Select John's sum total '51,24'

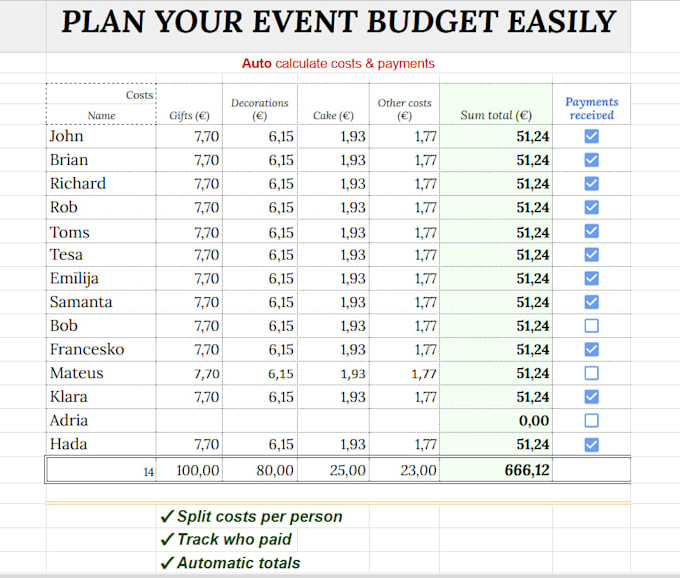tap(496, 136)
